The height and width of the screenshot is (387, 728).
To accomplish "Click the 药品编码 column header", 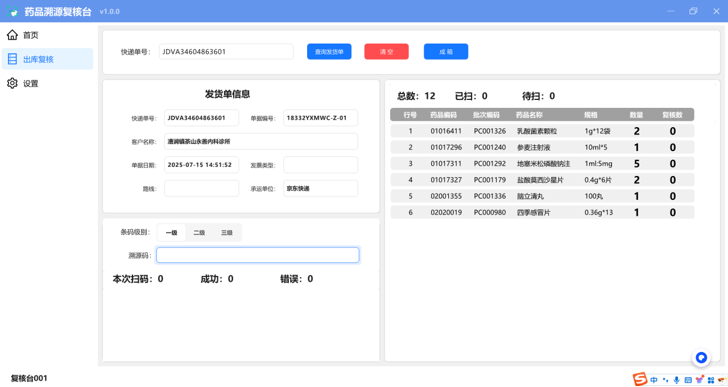I will 443,115.
